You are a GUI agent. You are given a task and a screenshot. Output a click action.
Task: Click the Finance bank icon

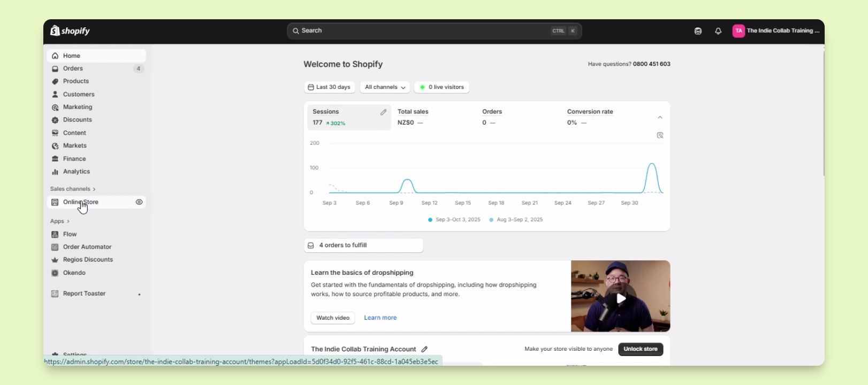tap(55, 159)
